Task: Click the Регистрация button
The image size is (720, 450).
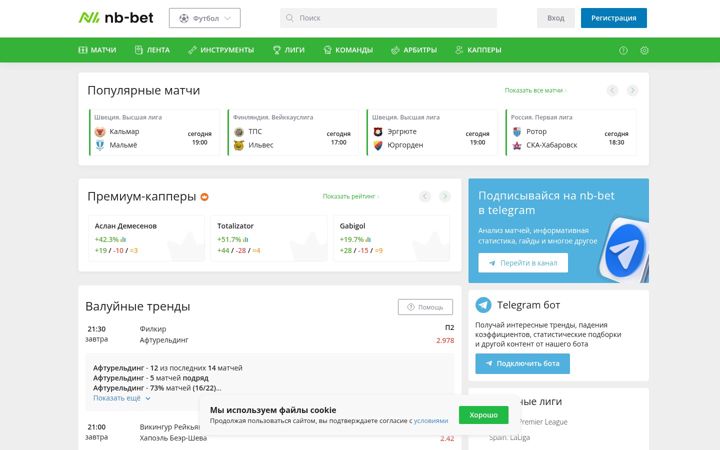Action: [x=613, y=18]
